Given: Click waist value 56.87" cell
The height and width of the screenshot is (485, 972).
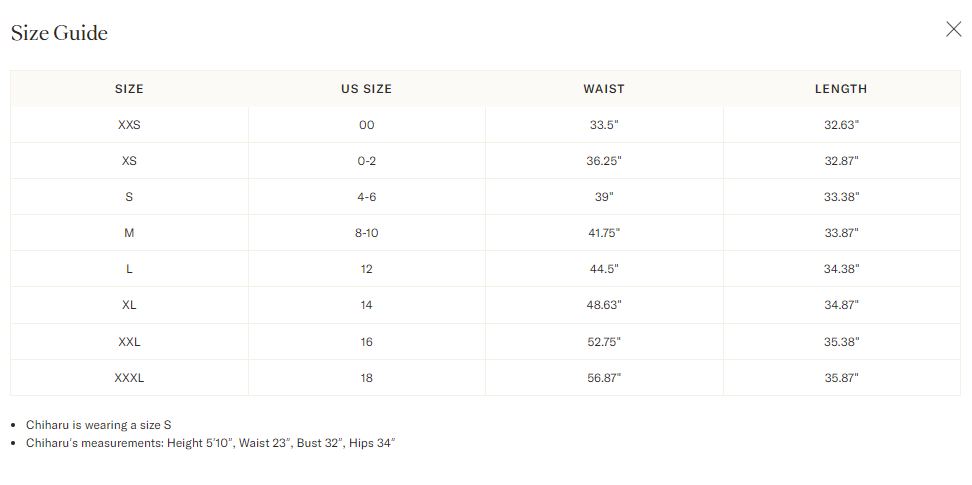Looking at the screenshot, I should point(604,378).
